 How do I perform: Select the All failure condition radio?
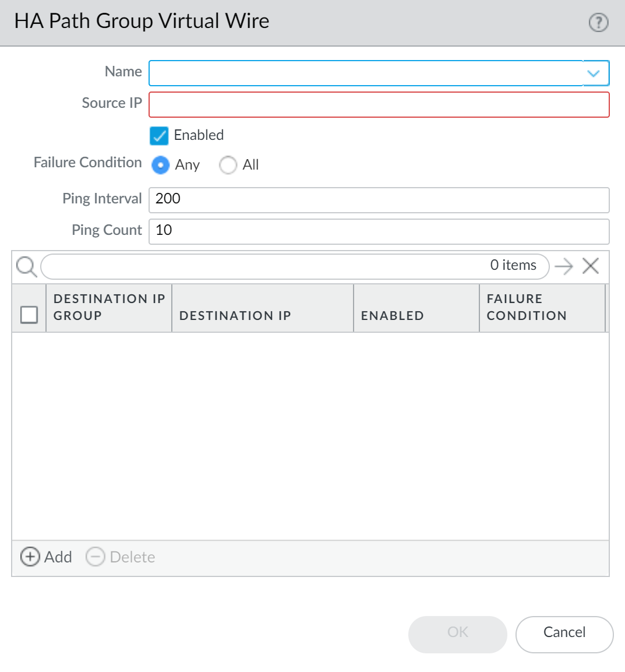tap(228, 165)
